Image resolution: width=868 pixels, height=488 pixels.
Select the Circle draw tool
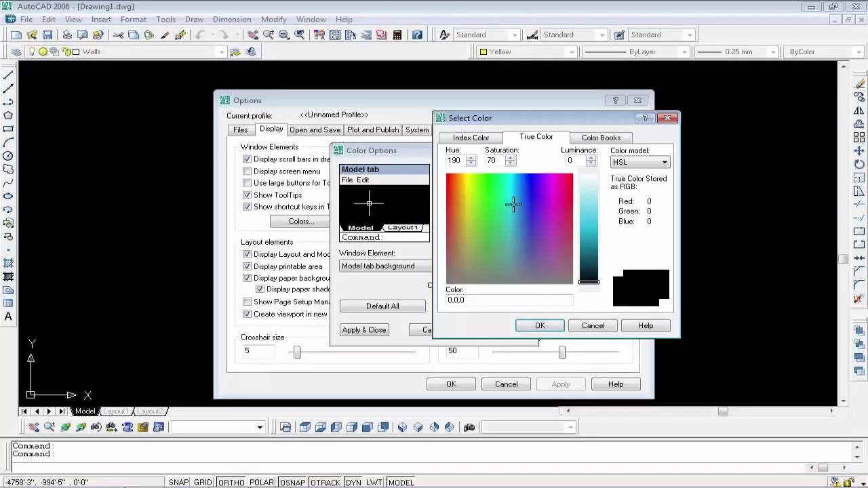tap(8, 156)
